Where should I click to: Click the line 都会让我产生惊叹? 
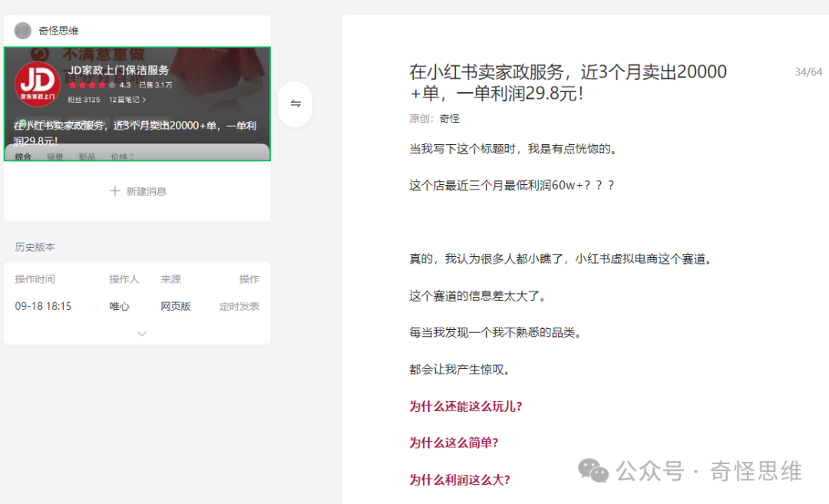460,369
